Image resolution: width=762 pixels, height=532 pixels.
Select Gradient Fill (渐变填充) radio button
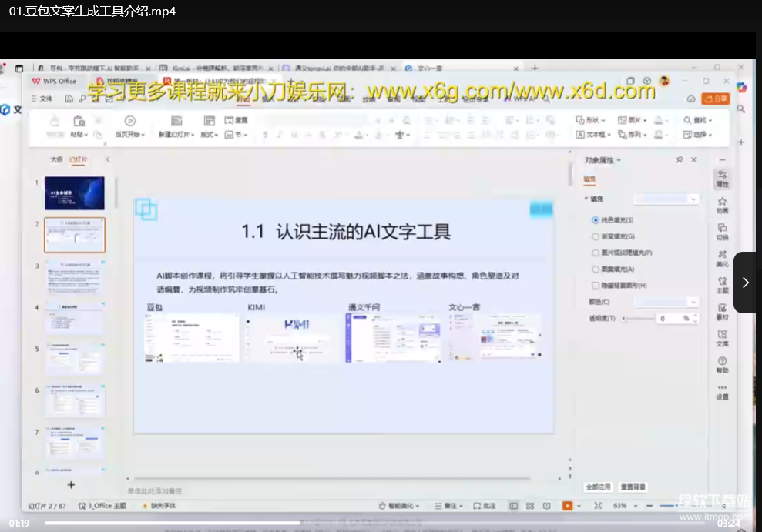(596, 236)
